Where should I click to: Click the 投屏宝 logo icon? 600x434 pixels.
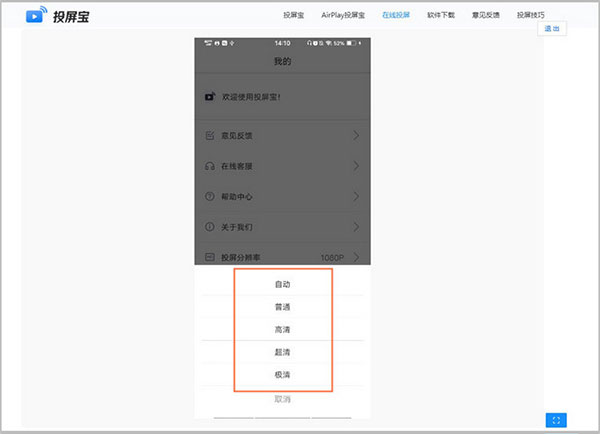pos(36,15)
